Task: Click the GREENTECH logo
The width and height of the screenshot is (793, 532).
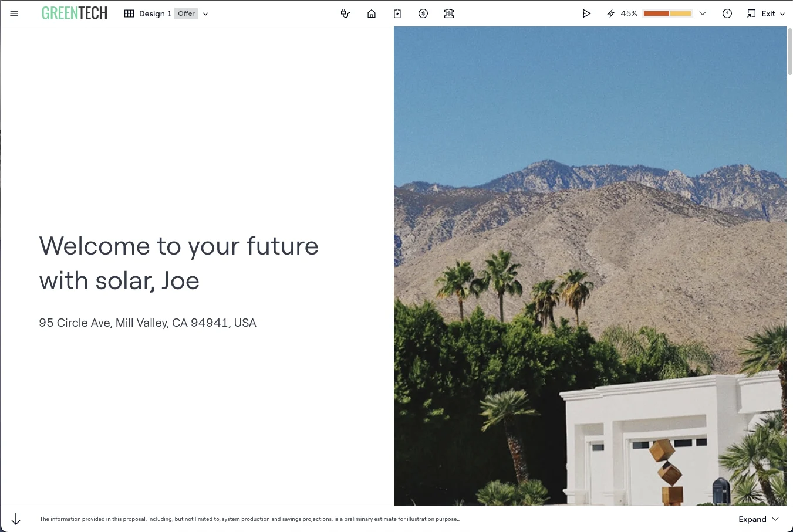Action: point(75,13)
